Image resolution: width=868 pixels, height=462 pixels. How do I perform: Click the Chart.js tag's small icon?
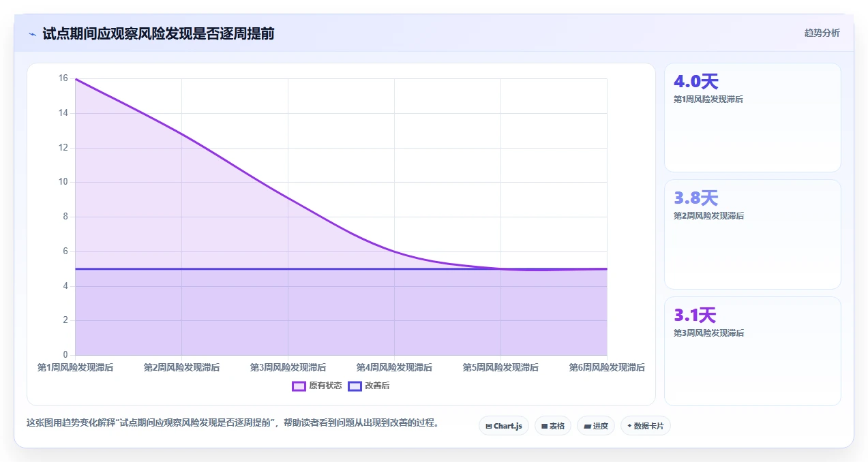click(489, 426)
